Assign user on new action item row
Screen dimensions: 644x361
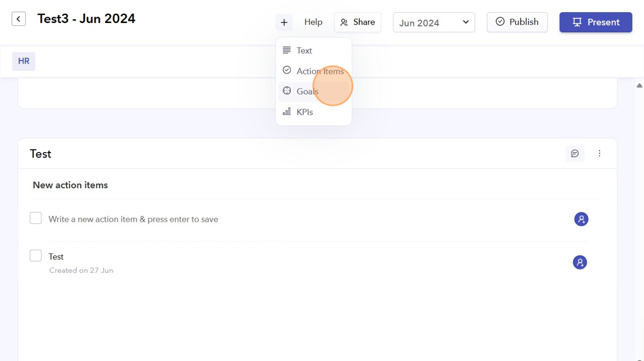pos(581,219)
